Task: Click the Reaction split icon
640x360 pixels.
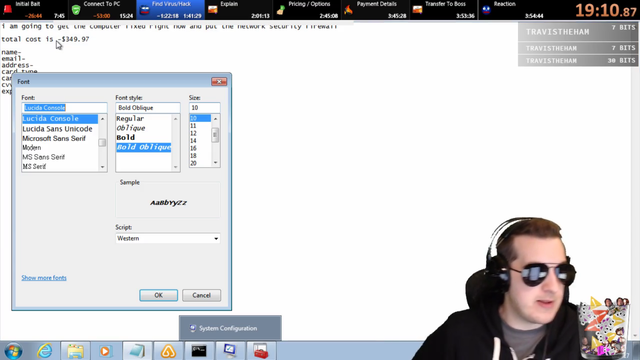Action: 486,10
